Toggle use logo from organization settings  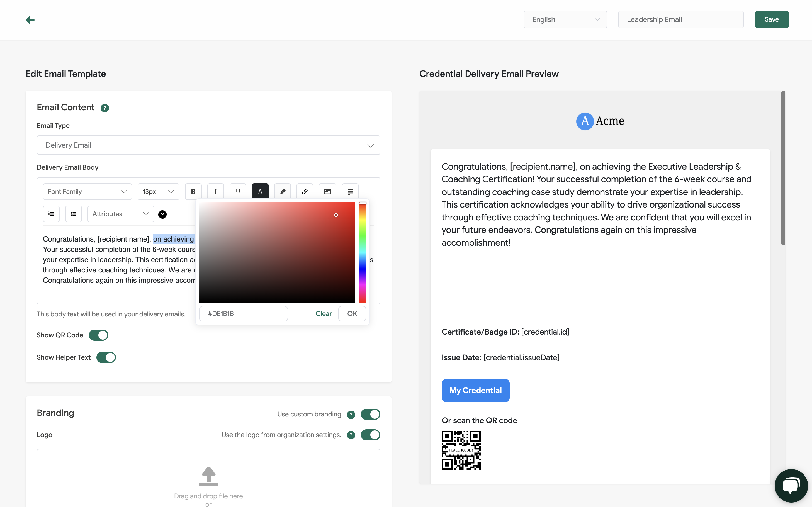pos(370,435)
